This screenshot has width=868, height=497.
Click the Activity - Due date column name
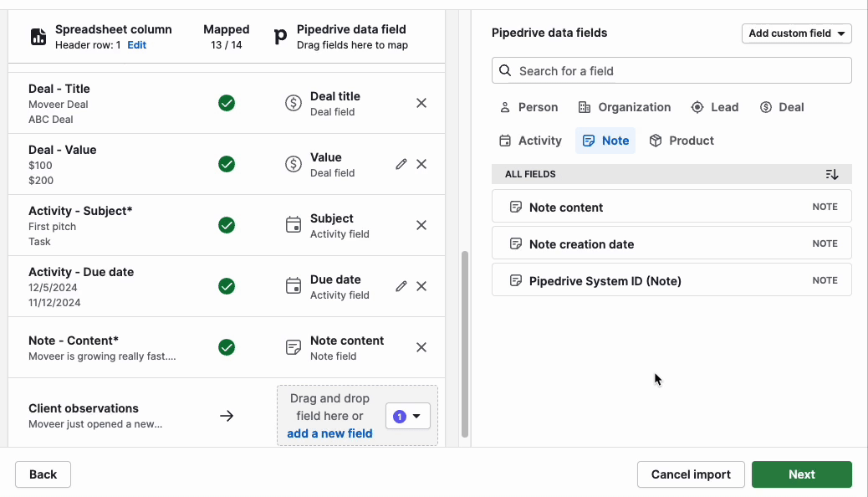tap(81, 272)
